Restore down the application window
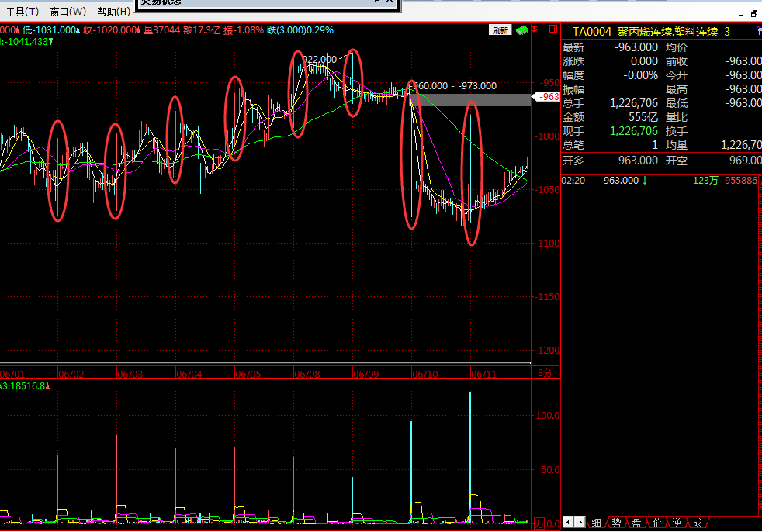762x532 pixels. 753,13
